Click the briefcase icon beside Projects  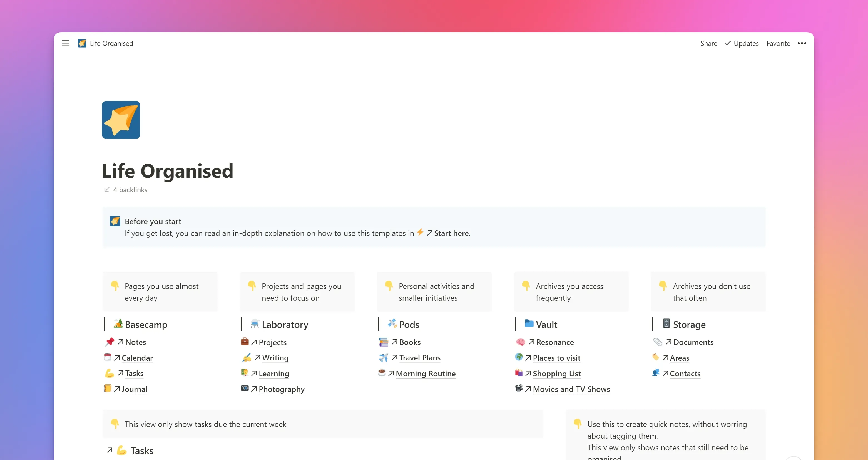tap(245, 341)
